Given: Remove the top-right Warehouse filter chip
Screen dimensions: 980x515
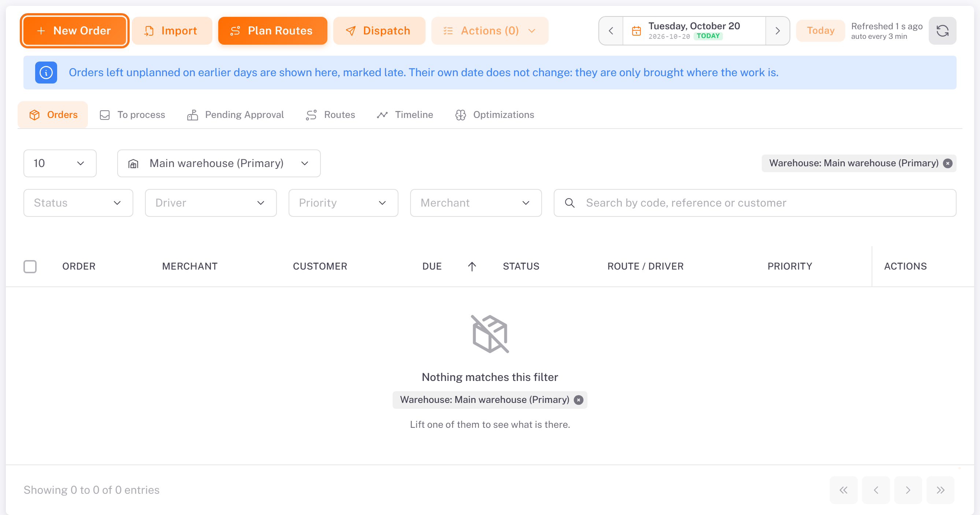Looking at the screenshot, I should point(948,163).
